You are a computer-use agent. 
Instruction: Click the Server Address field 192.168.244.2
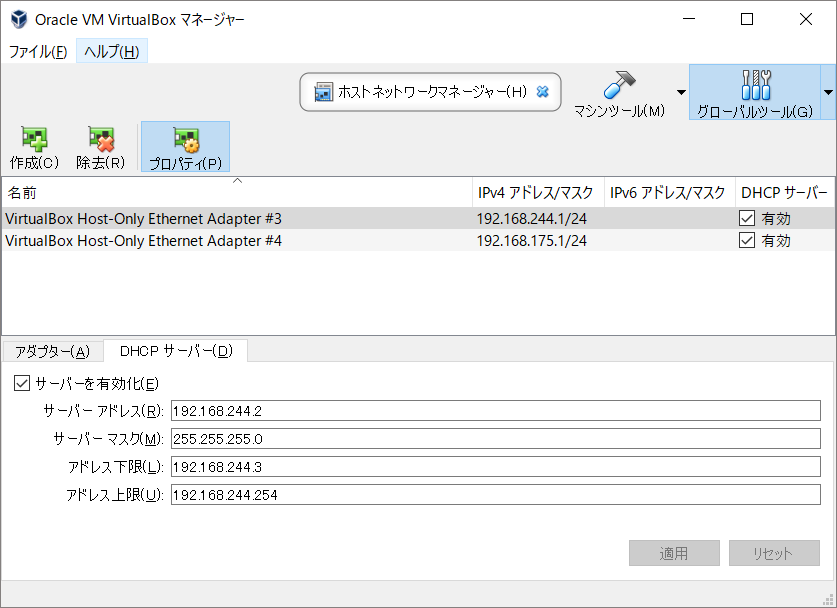[x=495, y=411]
